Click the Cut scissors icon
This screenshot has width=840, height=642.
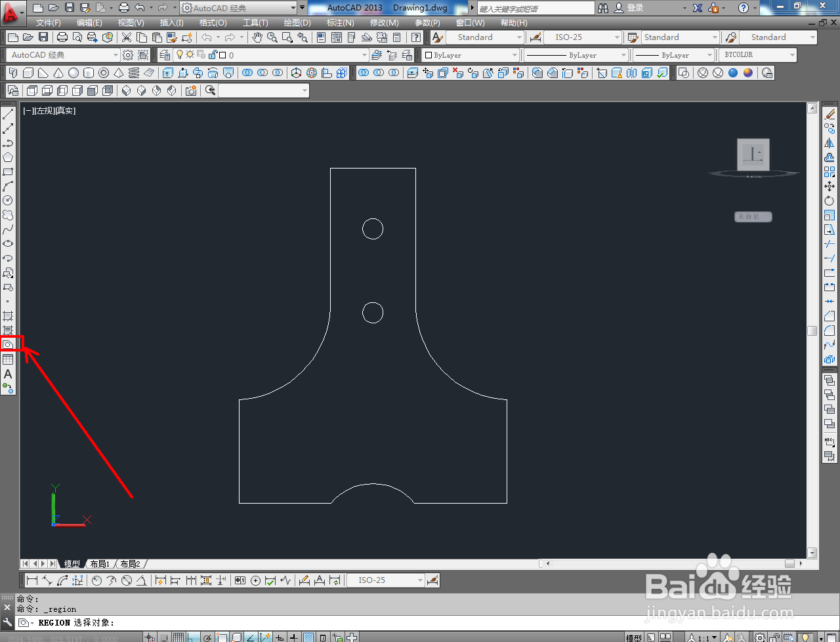127,37
